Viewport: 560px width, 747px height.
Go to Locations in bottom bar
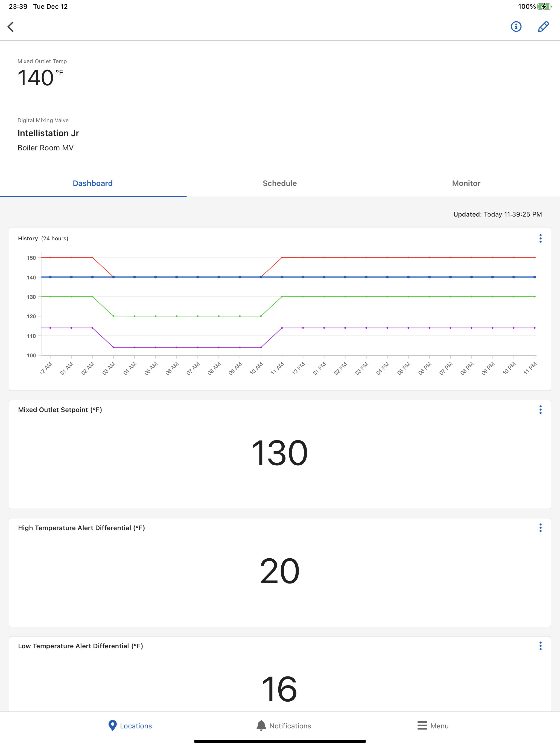point(130,726)
